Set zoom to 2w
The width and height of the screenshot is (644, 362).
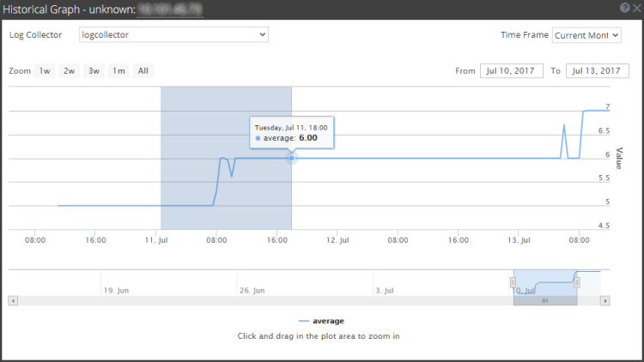coord(69,71)
